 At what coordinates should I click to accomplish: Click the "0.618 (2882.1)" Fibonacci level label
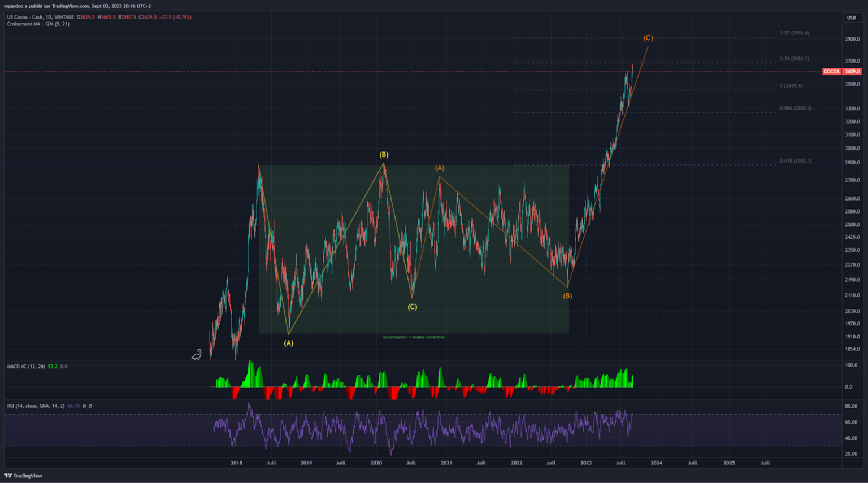[x=795, y=160]
